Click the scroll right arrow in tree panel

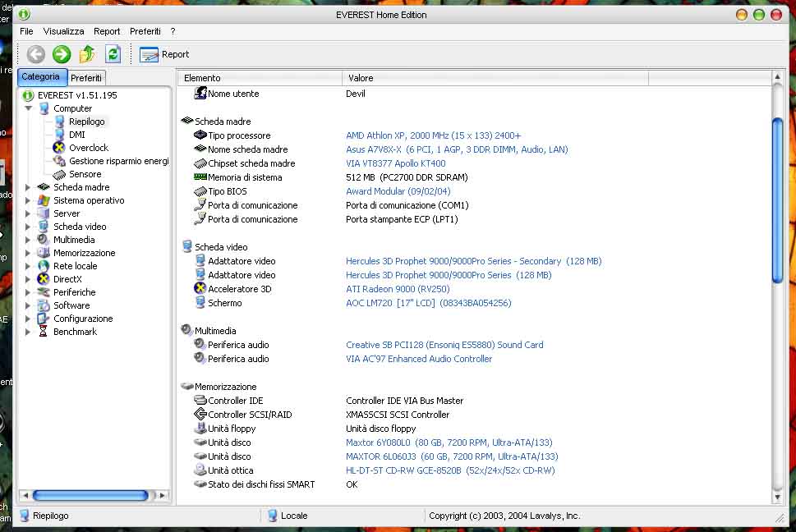(162, 495)
